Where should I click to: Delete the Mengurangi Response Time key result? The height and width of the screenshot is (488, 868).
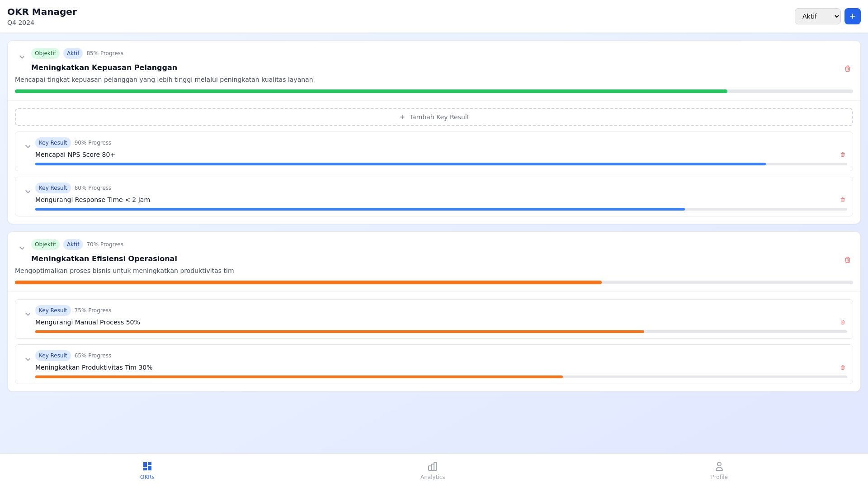[x=843, y=200]
